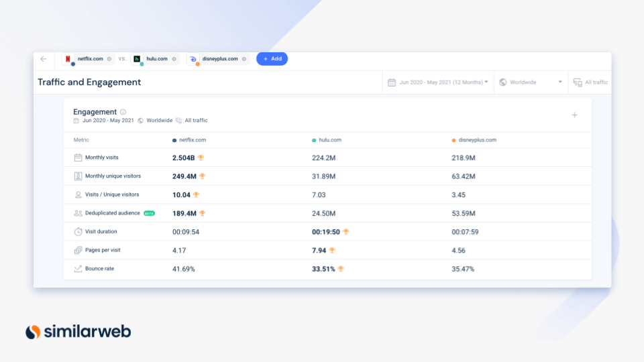This screenshot has width=644, height=362.
Task: Click the 31.89M unique visitors value
Action: pyautogui.click(x=323, y=176)
